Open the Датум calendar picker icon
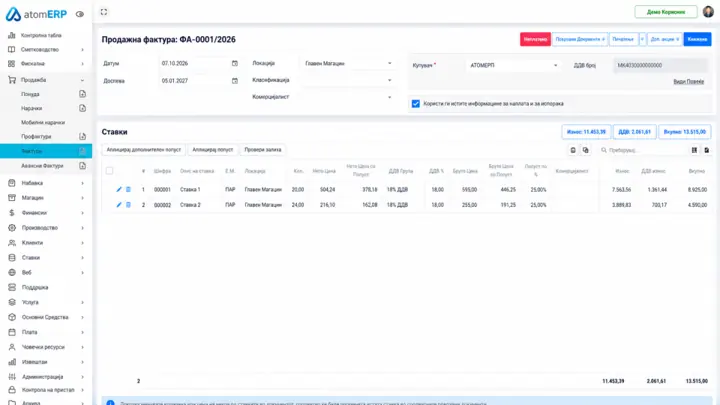 (x=235, y=63)
